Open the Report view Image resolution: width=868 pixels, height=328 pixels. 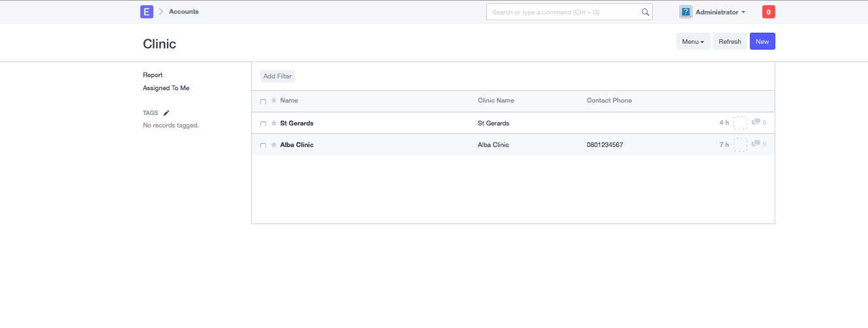153,75
